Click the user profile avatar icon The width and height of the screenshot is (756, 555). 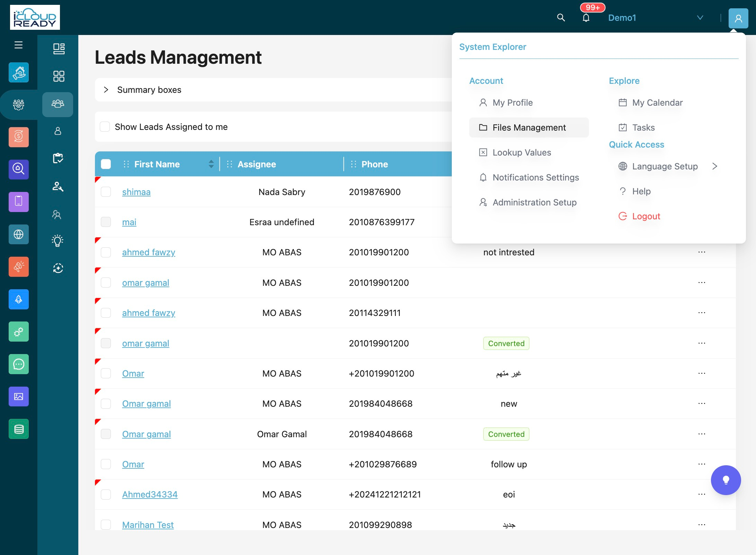click(738, 18)
